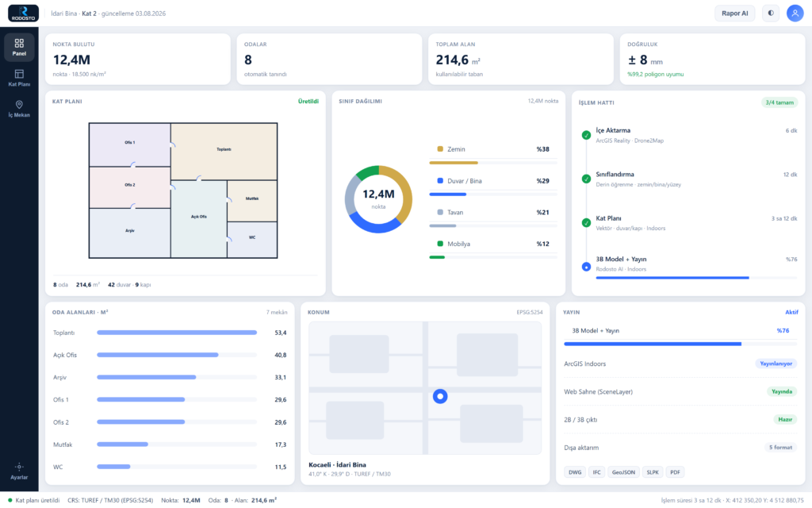Click the Rapor AI button
The image size is (812, 508).
tap(735, 13)
